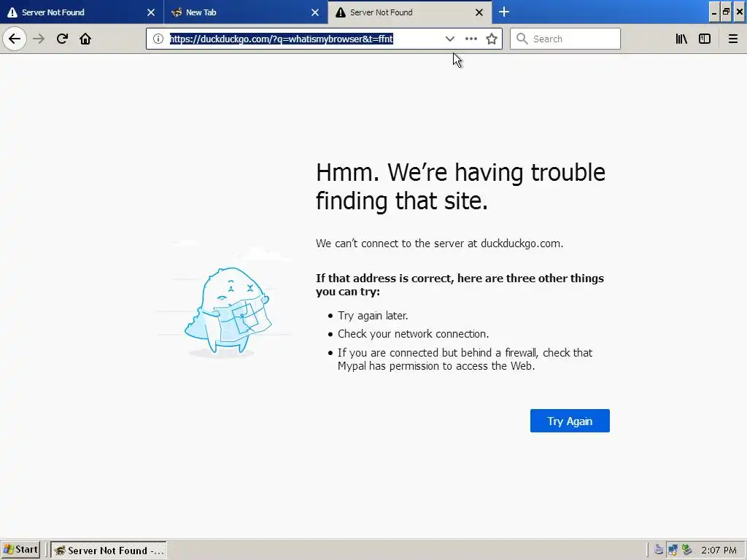Restore down the browser window
Screen dimensions: 747x560
(726, 12)
